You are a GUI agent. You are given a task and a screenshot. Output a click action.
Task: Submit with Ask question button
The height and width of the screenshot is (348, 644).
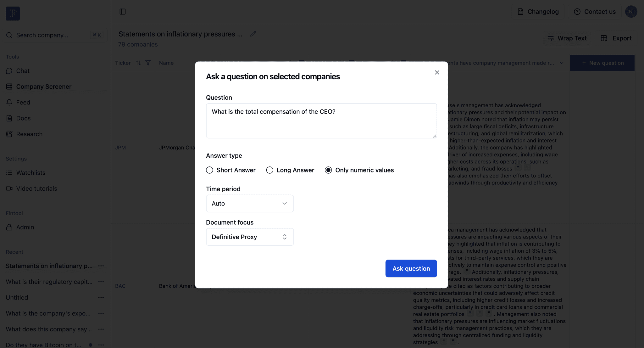click(x=411, y=268)
